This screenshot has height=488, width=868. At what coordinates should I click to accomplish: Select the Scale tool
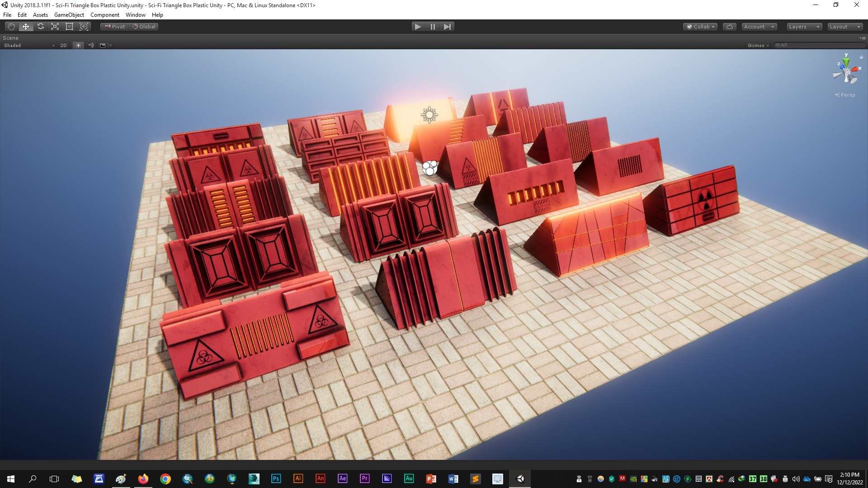[55, 27]
